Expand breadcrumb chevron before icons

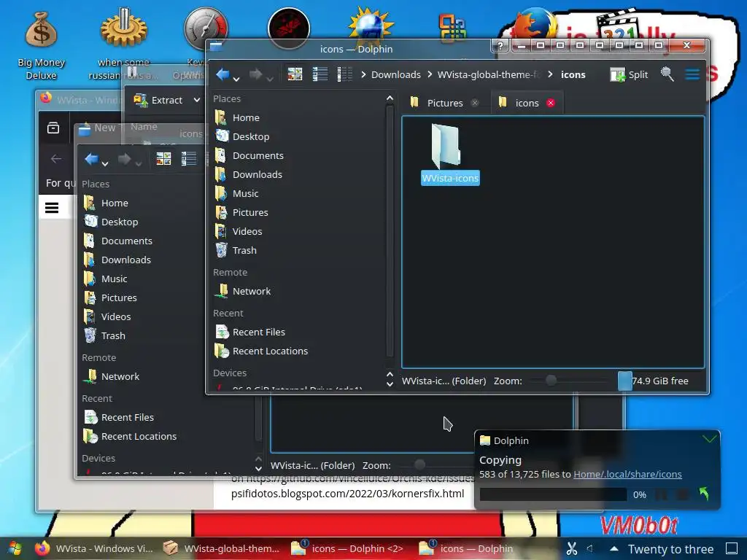pos(550,74)
